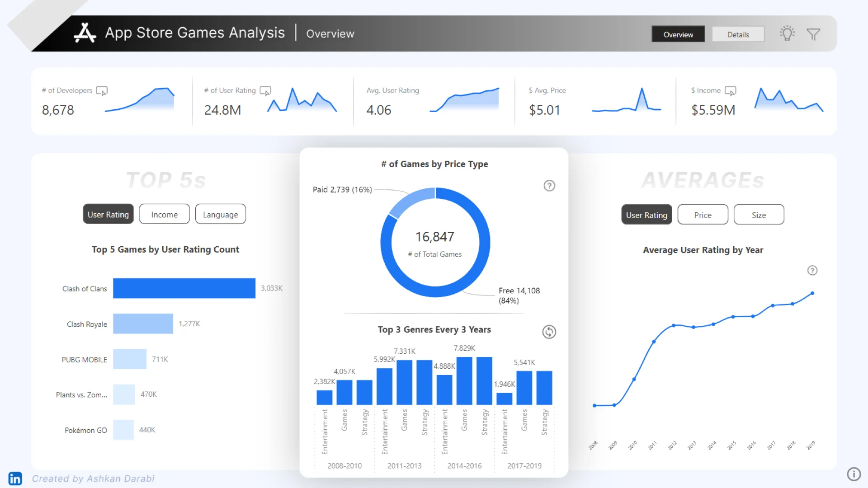Image resolution: width=868 pixels, height=488 pixels.
Task: Click the 1,946K Entertainment bar in 2017-2019
Action: pos(504,399)
